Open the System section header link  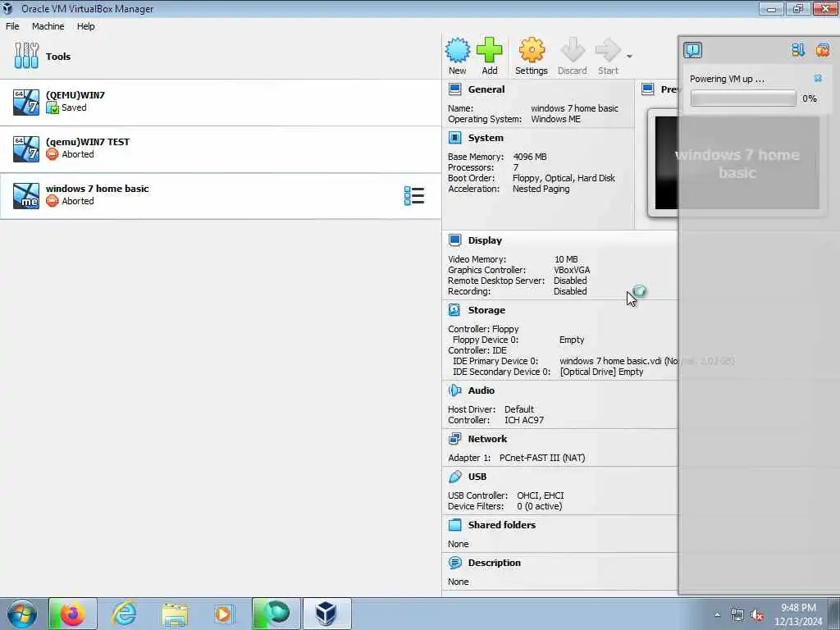[x=486, y=138]
